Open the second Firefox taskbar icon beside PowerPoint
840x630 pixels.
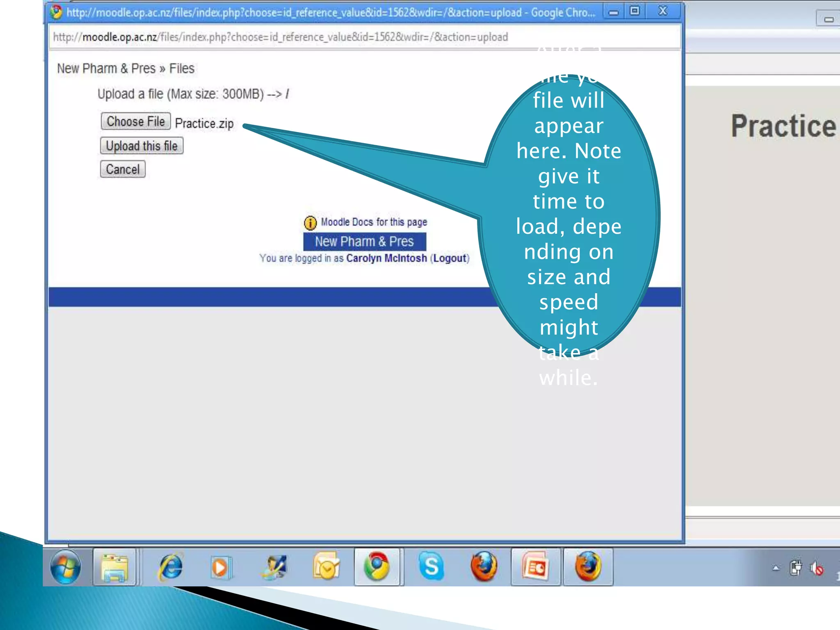coord(588,567)
